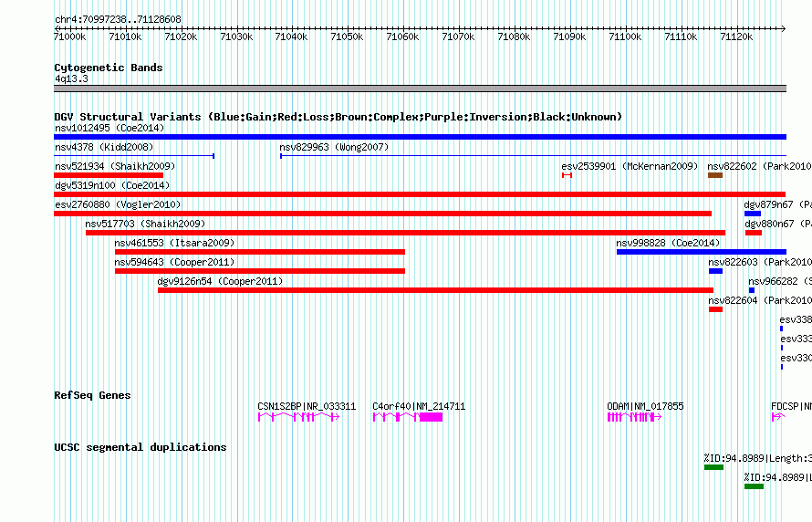Click the gray 4q13.3 cytogenetic band bar
This screenshot has width=812, height=522.
(420, 89)
